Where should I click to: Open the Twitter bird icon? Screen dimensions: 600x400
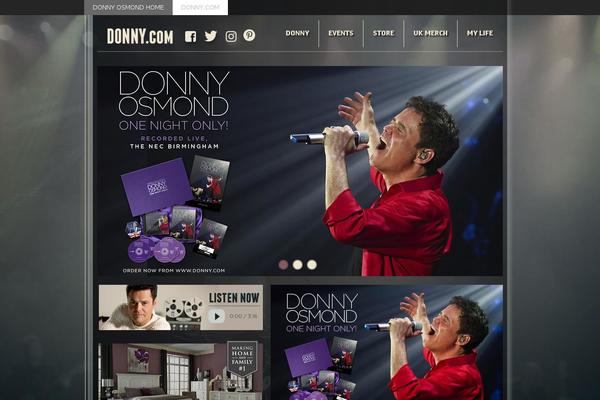(210, 36)
